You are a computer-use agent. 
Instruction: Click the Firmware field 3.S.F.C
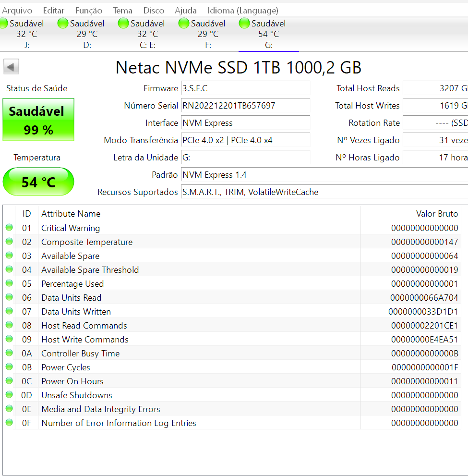click(245, 88)
